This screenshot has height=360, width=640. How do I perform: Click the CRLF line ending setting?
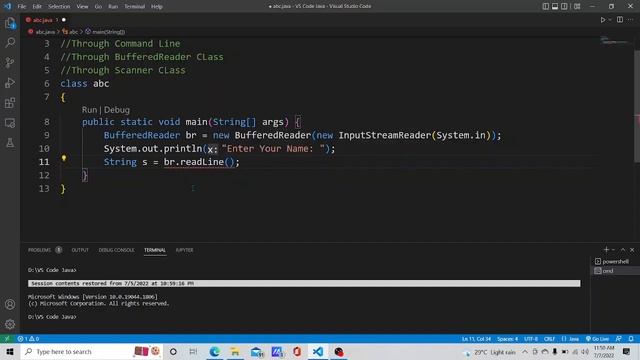point(549,339)
